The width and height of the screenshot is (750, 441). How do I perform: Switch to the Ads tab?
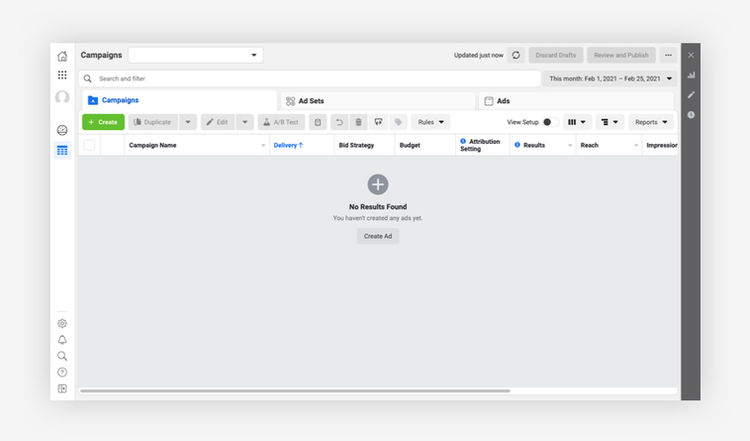(x=576, y=101)
